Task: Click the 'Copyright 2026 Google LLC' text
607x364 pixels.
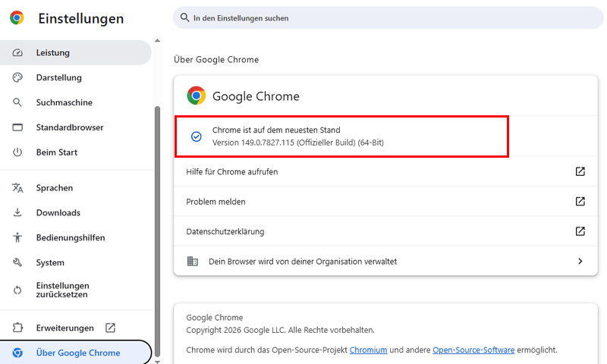Action: click(x=235, y=330)
